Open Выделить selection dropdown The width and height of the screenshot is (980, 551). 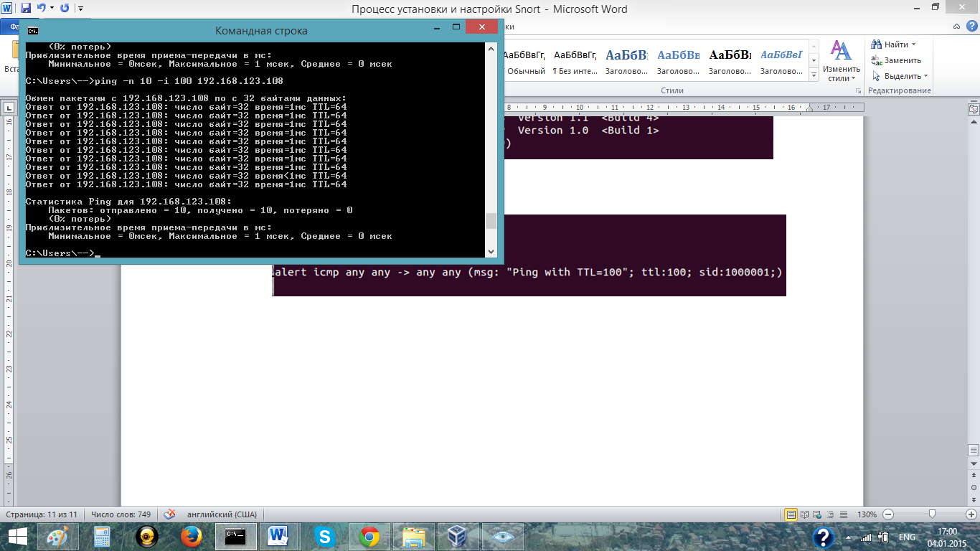coord(900,76)
